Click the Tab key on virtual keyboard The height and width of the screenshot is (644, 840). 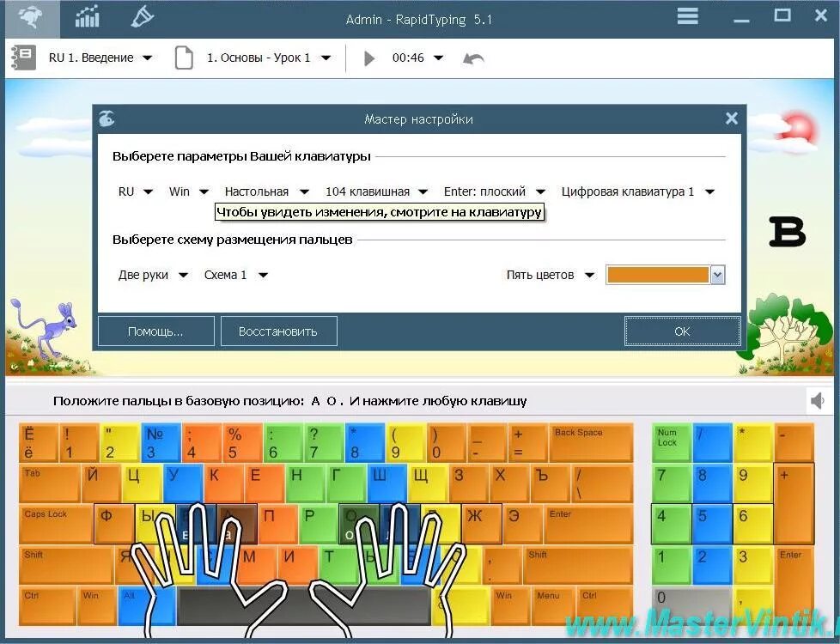coord(49,483)
